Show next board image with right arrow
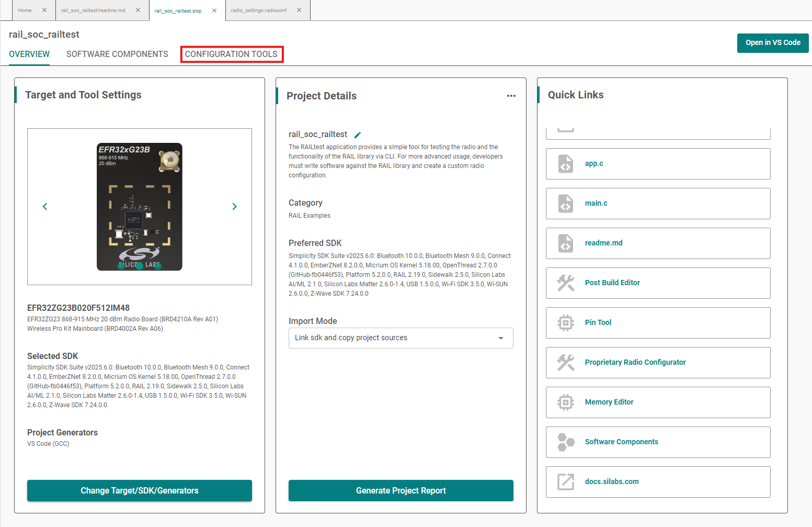 click(234, 206)
